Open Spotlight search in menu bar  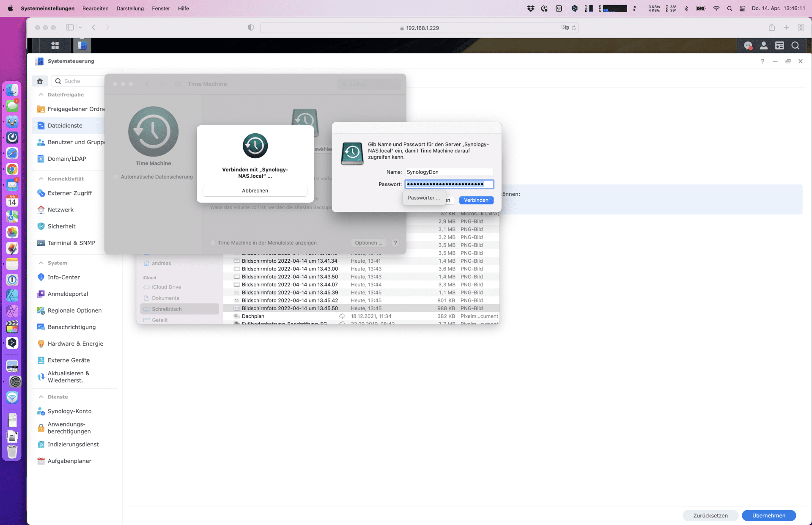[x=730, y=8]
